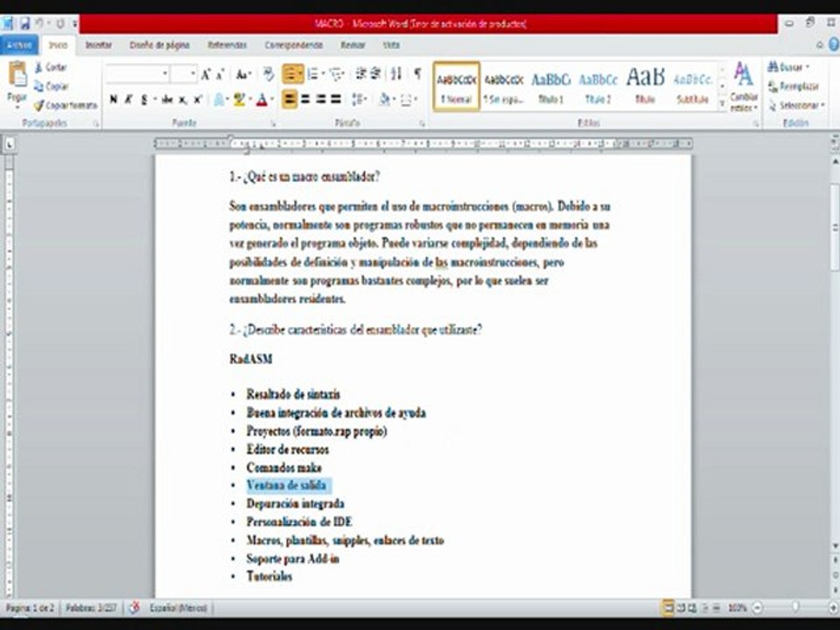Image resolution: width=840 pixels, height=630 pixels.
Task: Open font color dropdown arrow
Action: tap(272, 100)
